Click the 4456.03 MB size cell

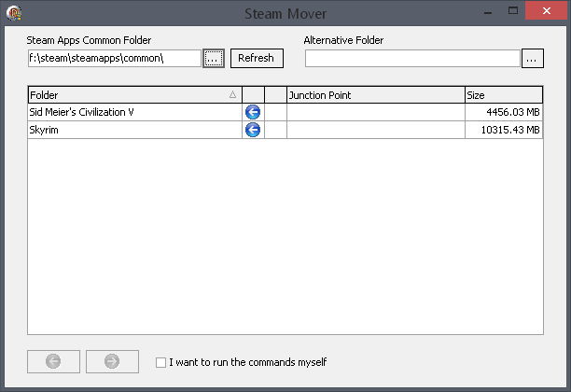504,112
